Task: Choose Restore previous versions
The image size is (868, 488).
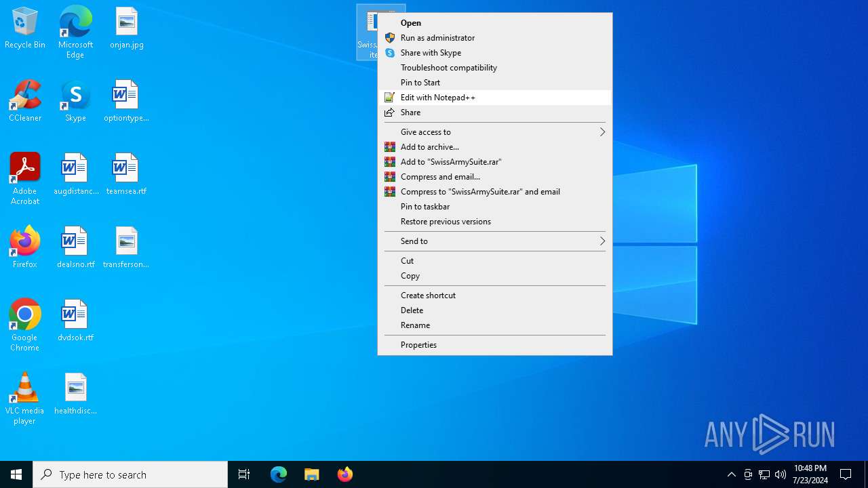Action: pos(495,222)
